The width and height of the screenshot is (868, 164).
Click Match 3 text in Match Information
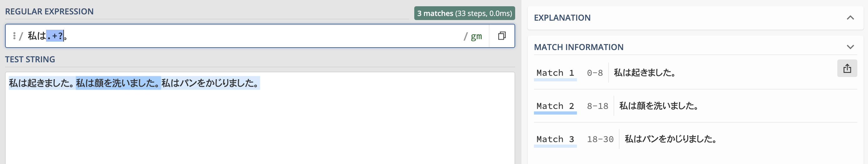pos(671,139)
